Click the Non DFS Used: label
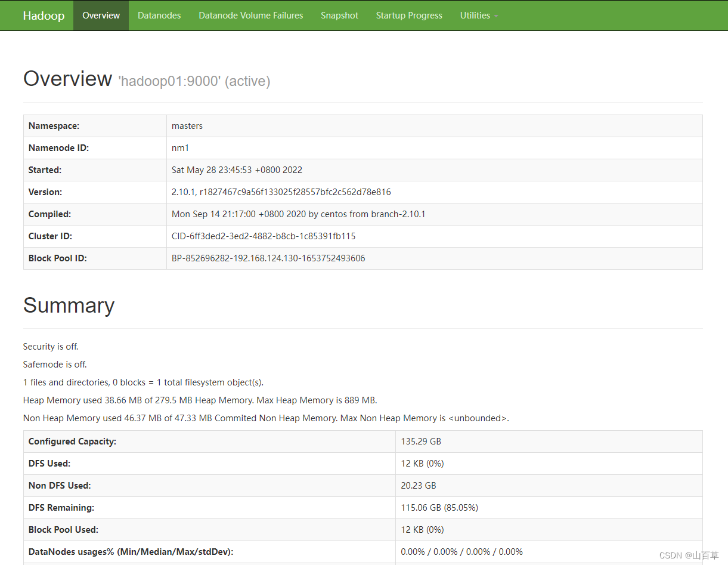This screenshot has width=728, height=565. (60, 486)
